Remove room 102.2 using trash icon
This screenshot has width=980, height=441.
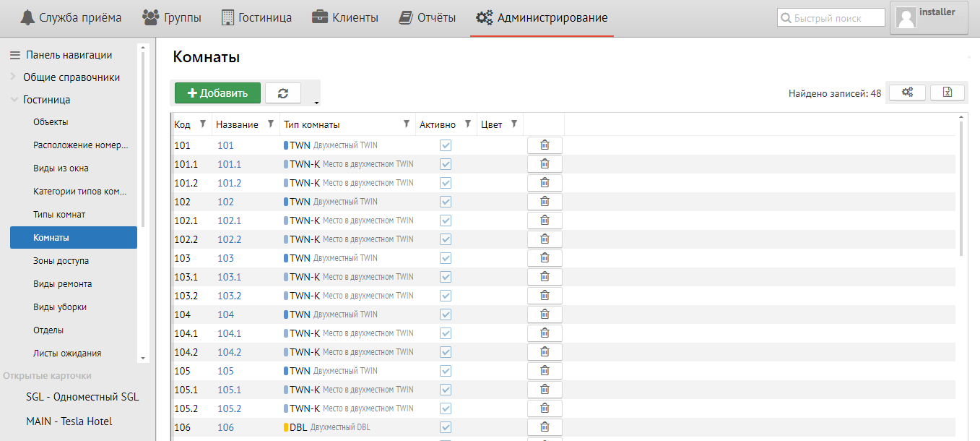coord(545,239)
